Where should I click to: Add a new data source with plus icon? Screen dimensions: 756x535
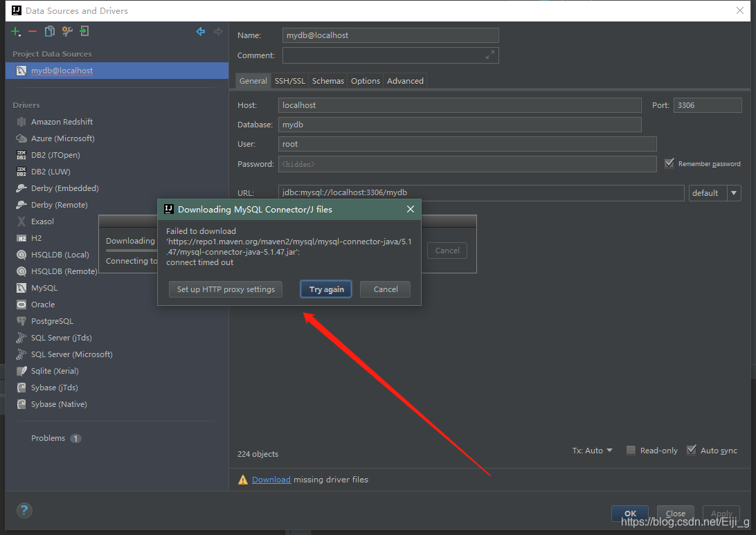point(16,32)
